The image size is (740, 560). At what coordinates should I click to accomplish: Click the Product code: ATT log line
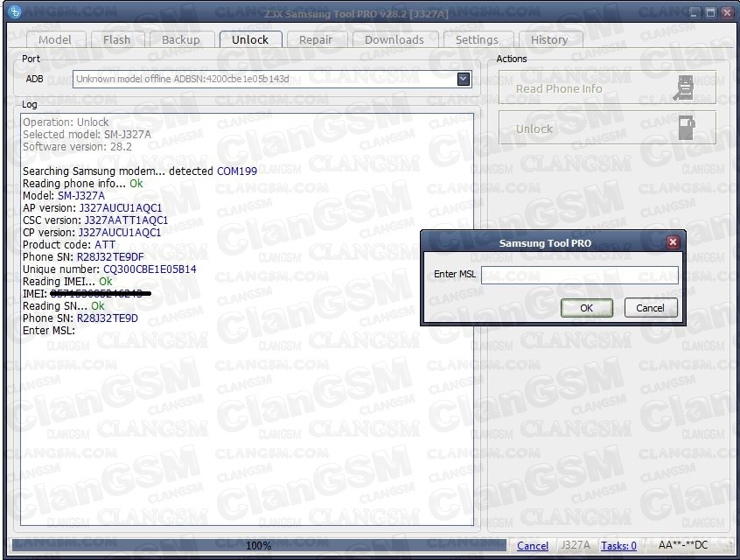[x=69, y=245]
